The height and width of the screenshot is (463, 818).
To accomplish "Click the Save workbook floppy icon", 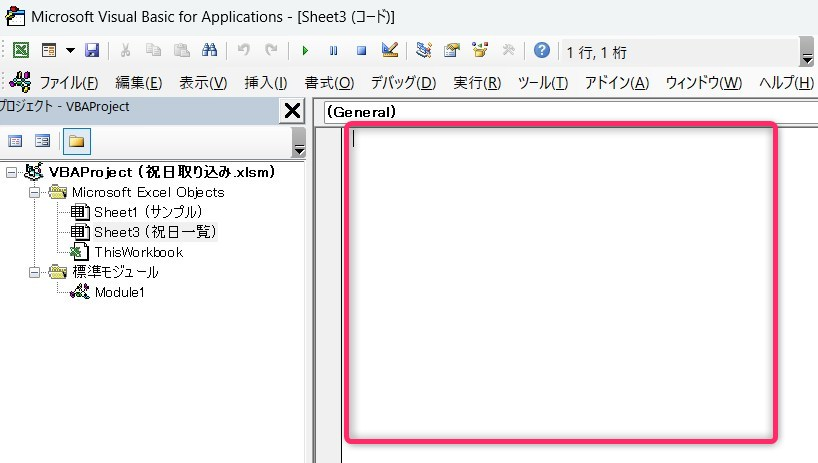I will pyautogui.click(x=92, y=50).
